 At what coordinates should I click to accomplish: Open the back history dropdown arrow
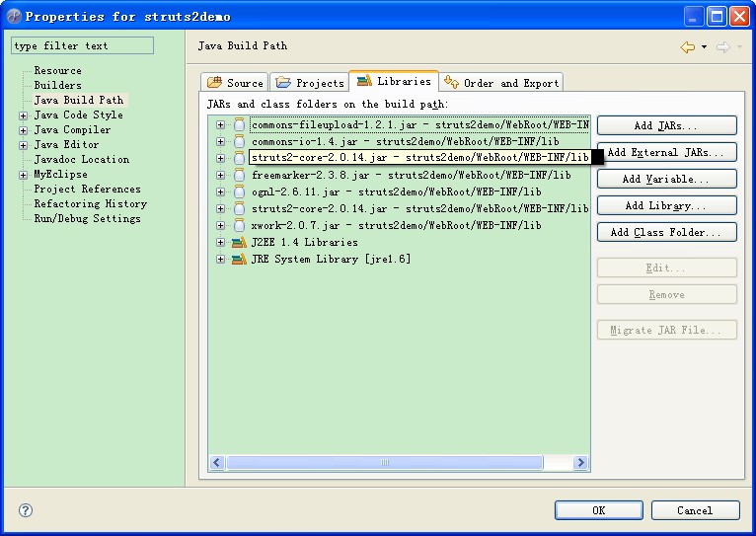(704, 46)
